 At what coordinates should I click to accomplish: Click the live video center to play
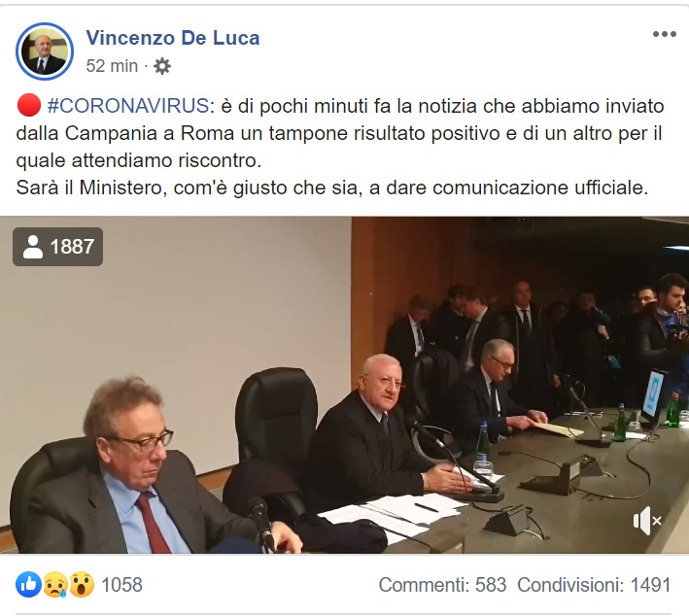(x=344, y=385)
